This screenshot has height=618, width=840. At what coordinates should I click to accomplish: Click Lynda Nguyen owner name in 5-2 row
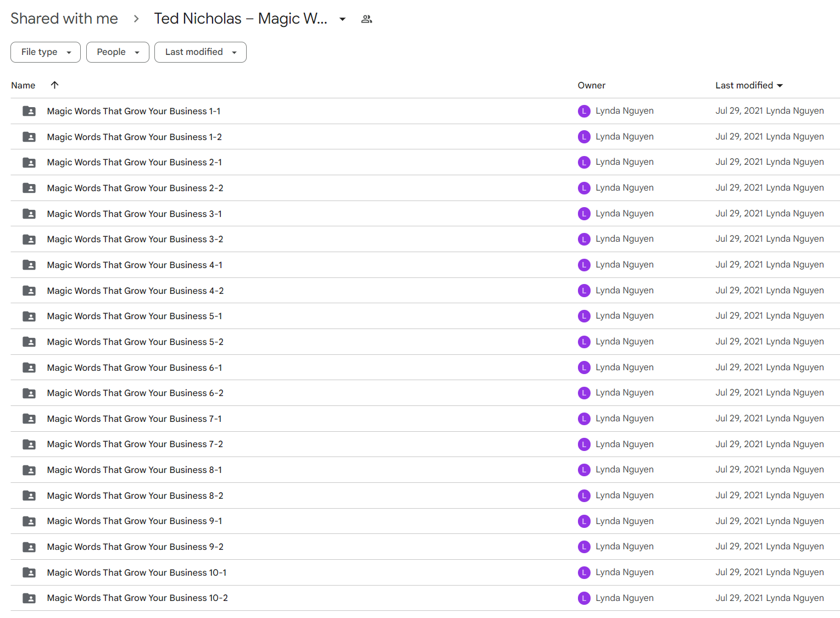click(x=625, y=342)
